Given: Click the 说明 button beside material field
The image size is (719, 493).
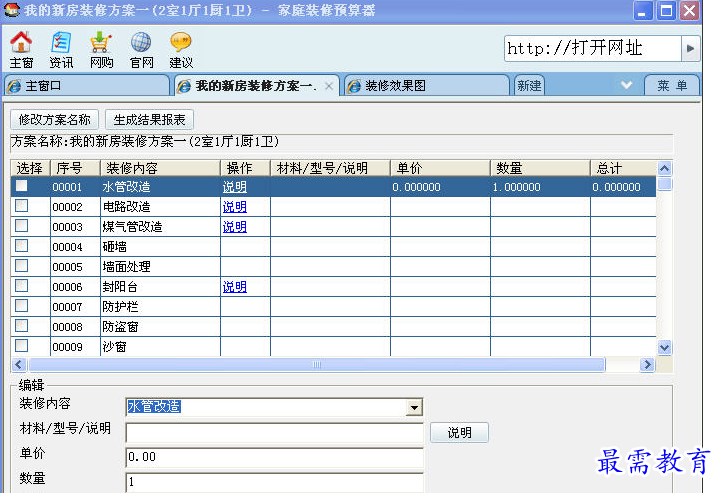Looking at the screenshot, I should [x=459, y=432].
